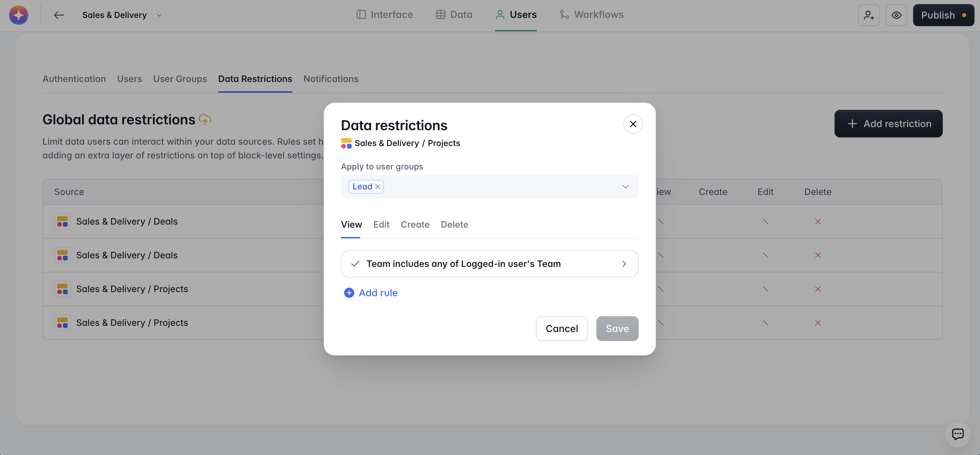Viewport: 980px width, 455px height.
Task: Click the Edit column mark in first Projects row
Action: [x=766, y=289]
